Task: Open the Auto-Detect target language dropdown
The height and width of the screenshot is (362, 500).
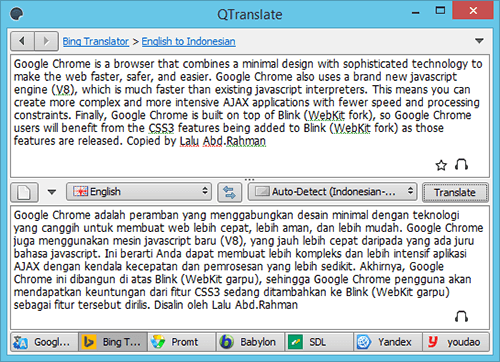Action: 332,192
